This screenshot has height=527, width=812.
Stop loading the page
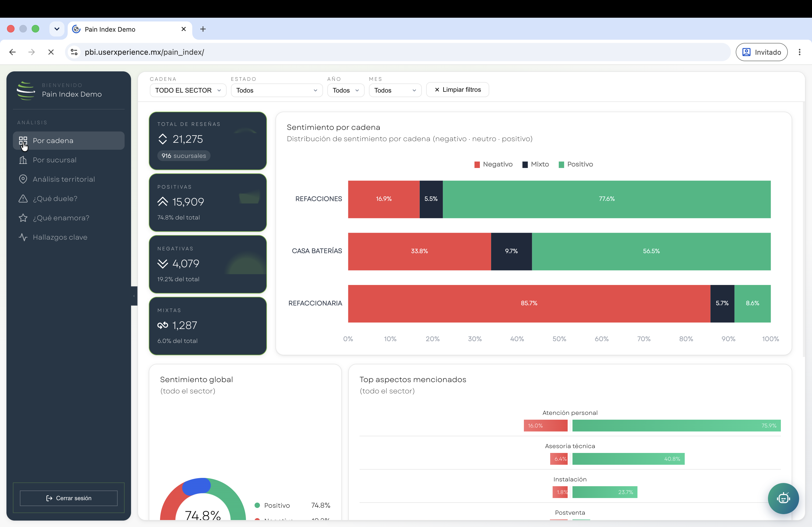[x=51, y=52]
